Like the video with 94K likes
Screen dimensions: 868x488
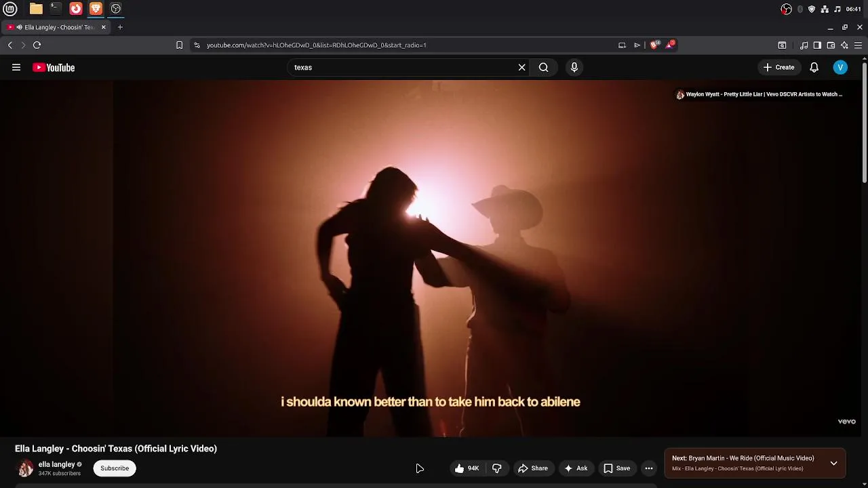click(467, 468)
